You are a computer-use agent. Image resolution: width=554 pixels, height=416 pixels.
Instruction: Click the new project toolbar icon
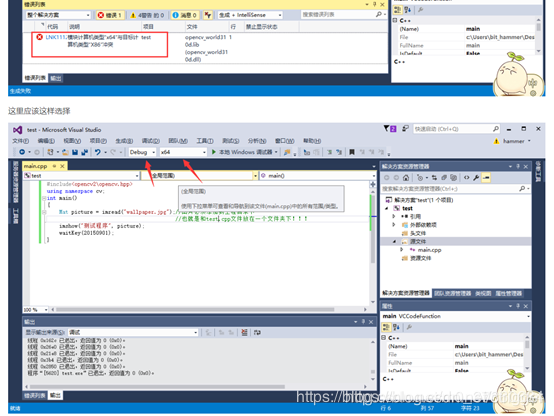[x=51, y=152]
